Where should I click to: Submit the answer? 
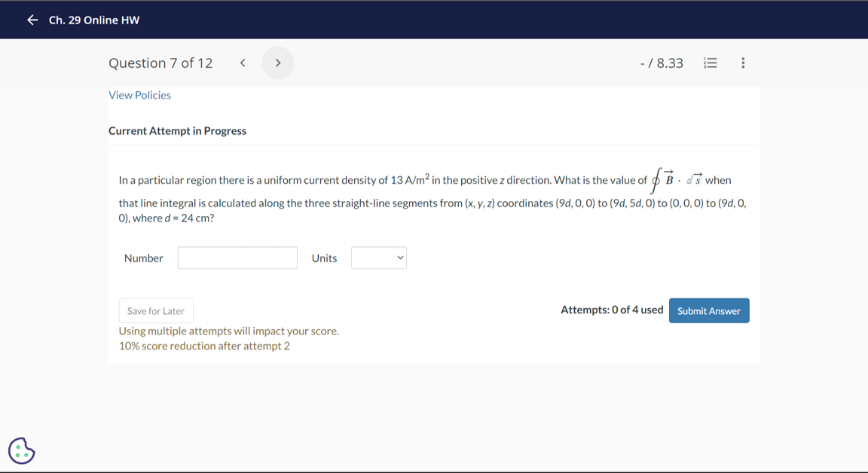tap(709, 311)
